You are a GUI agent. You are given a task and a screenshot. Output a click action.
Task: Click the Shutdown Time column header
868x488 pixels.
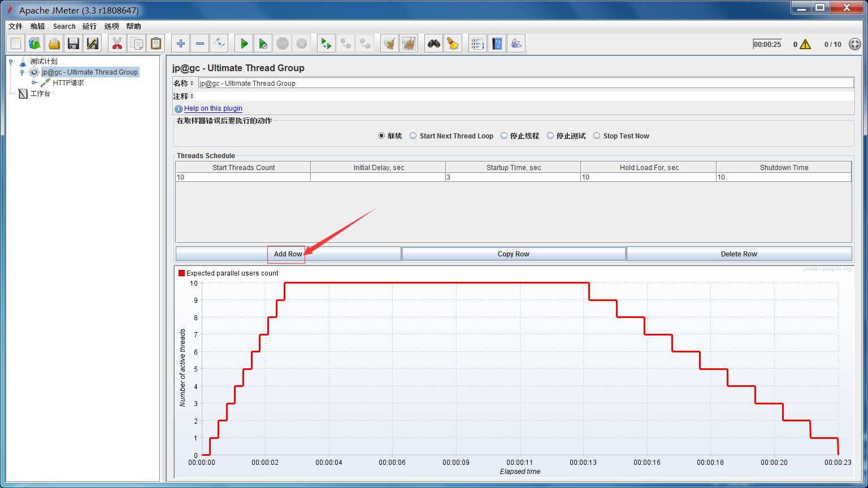(x=784, y=167)
